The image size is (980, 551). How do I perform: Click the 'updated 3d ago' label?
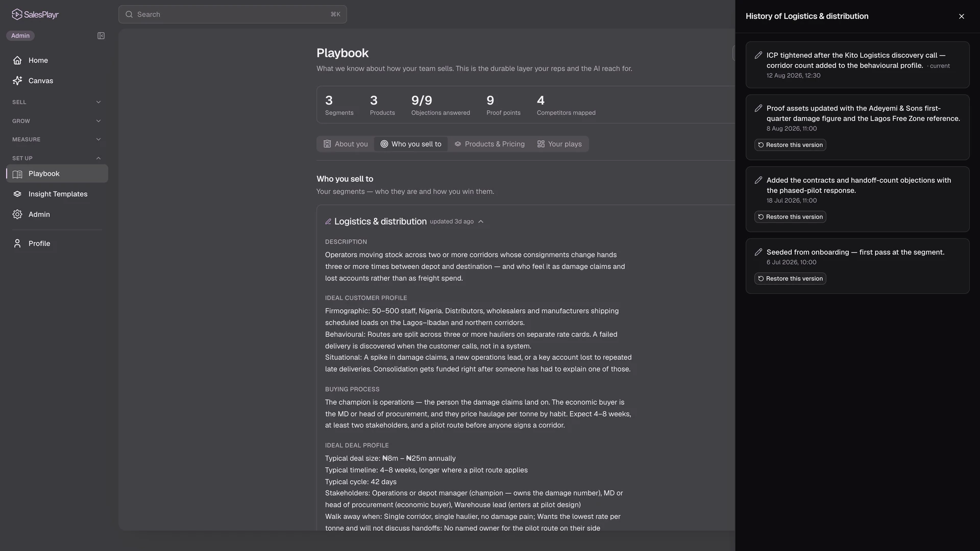click(x=452, y=221)
